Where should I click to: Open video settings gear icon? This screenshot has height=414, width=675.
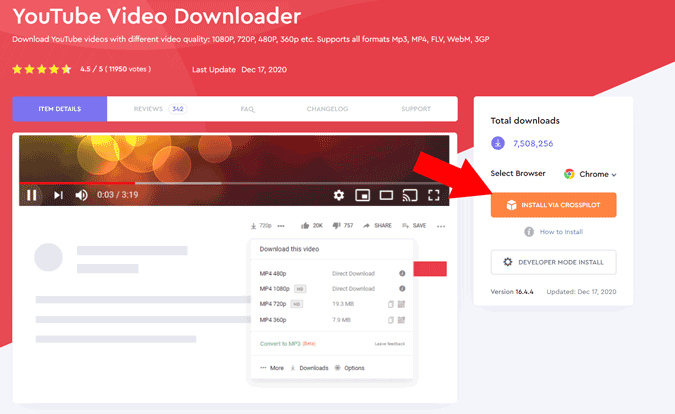pyautogui.click(x=339, y=195)
